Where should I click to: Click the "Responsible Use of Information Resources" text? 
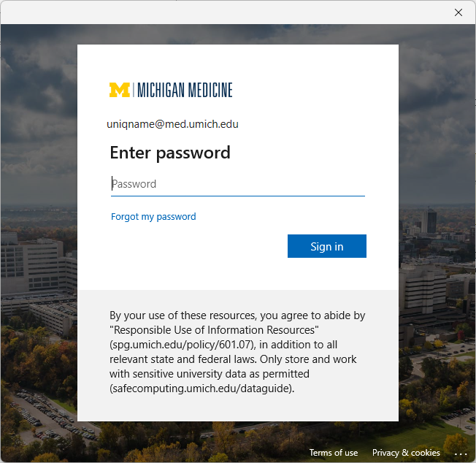[214, 330]
